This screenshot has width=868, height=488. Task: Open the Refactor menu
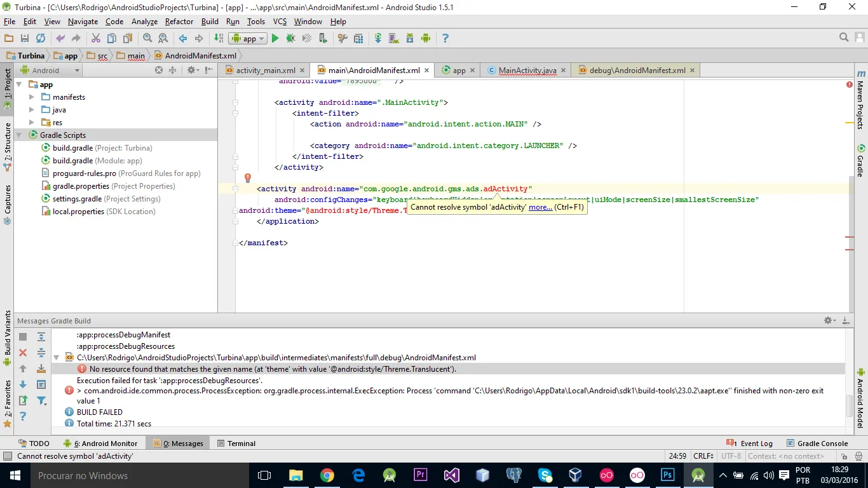179,22
